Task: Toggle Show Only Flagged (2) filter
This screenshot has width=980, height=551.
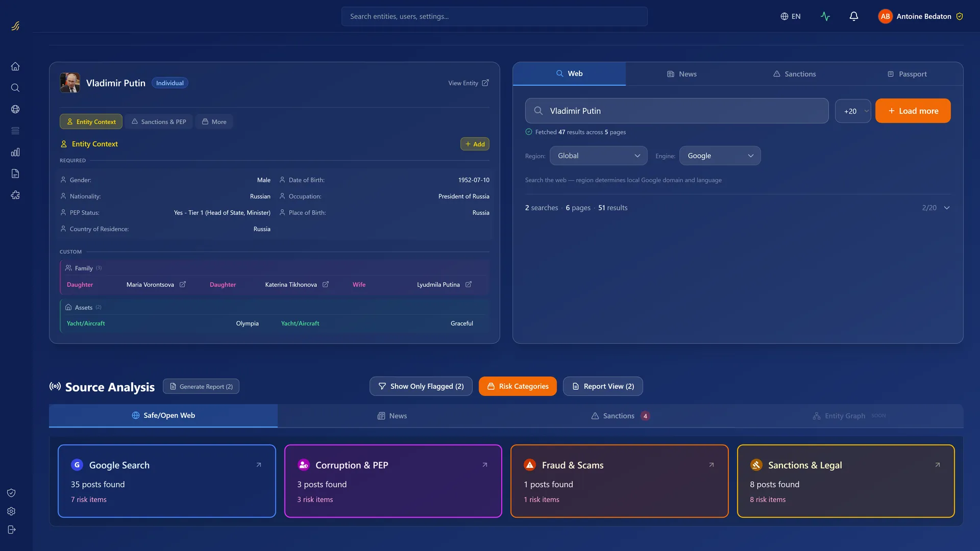Action: tap(421, 386)
